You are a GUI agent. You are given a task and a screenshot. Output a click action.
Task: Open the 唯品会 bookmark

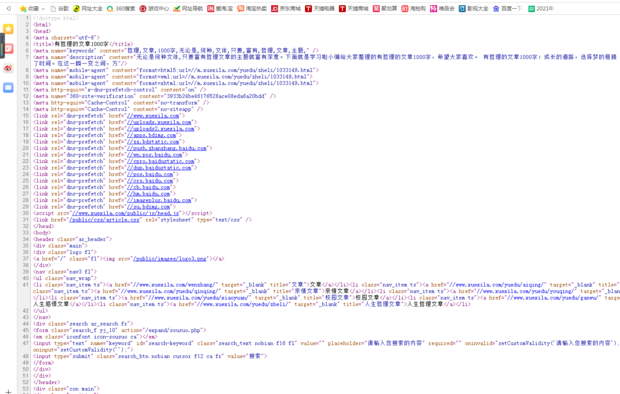442,8
